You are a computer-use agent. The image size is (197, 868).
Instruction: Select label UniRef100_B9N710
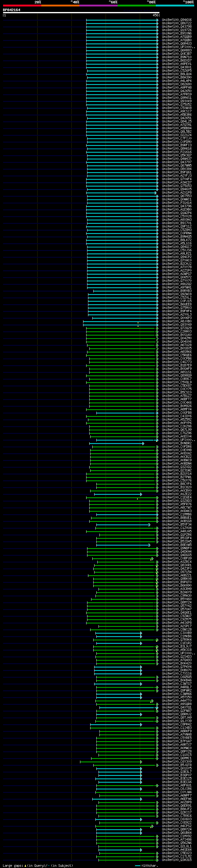pos(176,57)
